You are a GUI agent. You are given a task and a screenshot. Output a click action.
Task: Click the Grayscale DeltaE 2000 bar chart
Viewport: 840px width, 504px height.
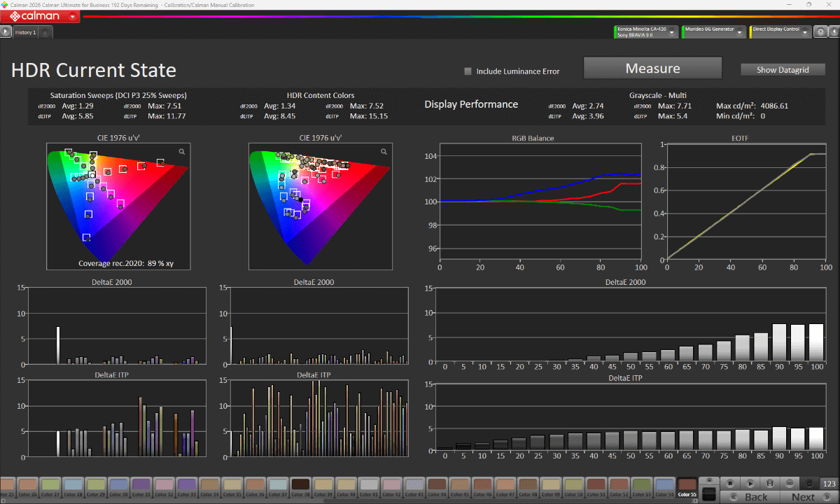(630, 325)
